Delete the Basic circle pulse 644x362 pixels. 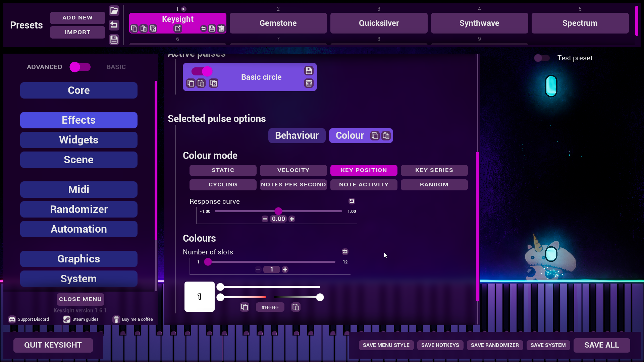click(309, 83)
